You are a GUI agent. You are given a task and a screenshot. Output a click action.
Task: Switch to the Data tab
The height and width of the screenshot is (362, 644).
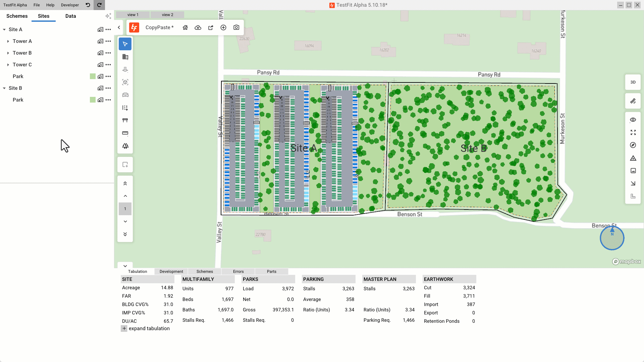pos(70,16)
